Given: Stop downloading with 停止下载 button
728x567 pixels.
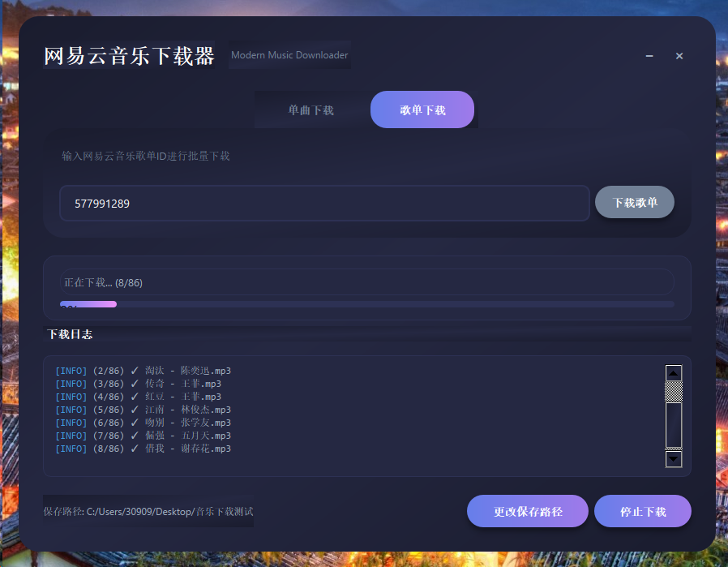Looking at the screenshot, I should coord(643,511).
